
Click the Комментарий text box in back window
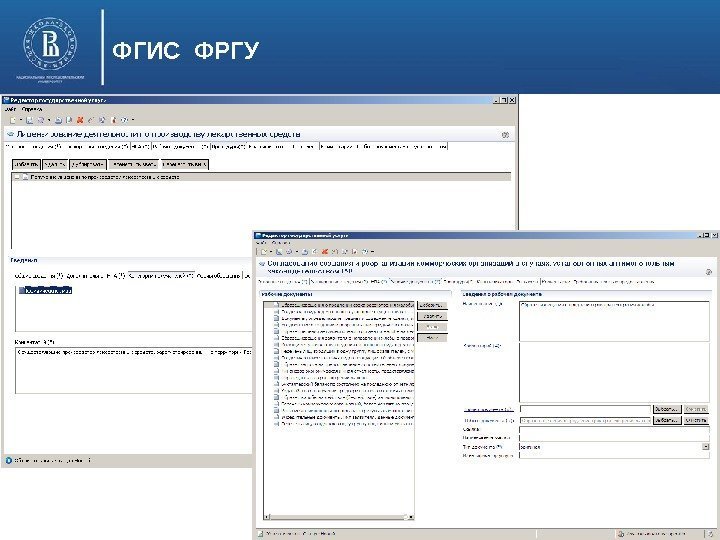click(x=134, y=371)
